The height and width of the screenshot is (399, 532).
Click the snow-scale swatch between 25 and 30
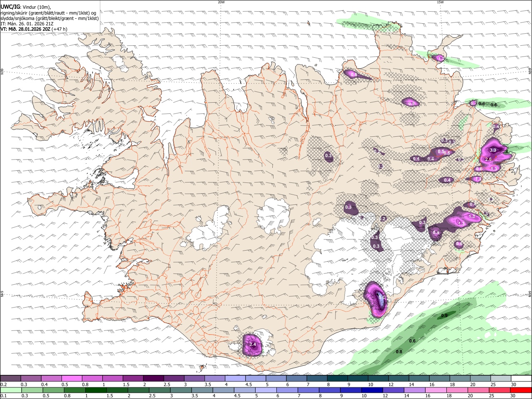(501, 378)
